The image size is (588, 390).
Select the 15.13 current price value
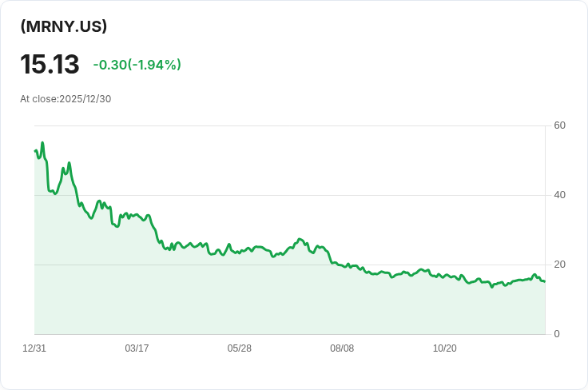(50, 64)
